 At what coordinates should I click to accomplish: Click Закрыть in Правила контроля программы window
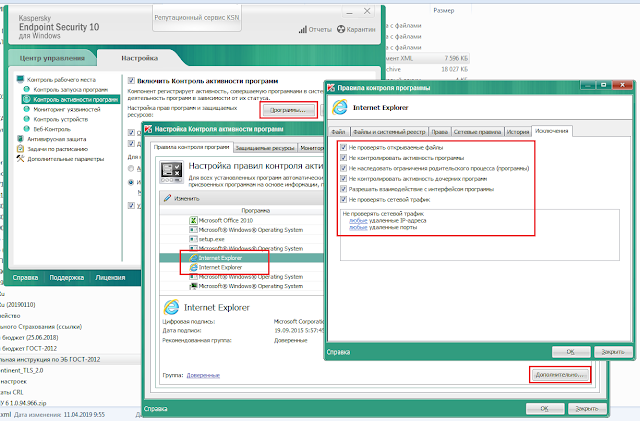pos(613,352)
